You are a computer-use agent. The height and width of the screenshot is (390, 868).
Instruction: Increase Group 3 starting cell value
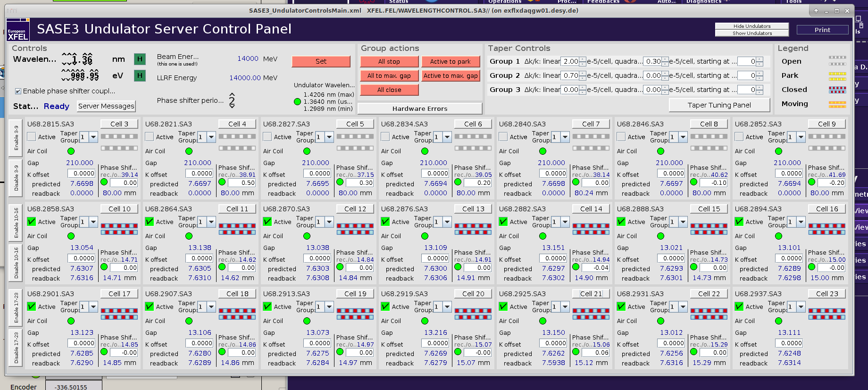click(x=759, y=88)
